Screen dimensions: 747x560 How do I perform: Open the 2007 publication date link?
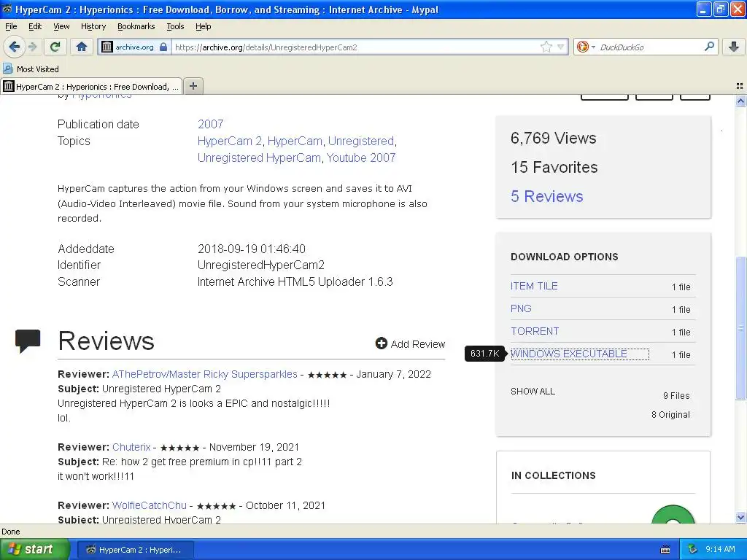(x=211, y=124)
